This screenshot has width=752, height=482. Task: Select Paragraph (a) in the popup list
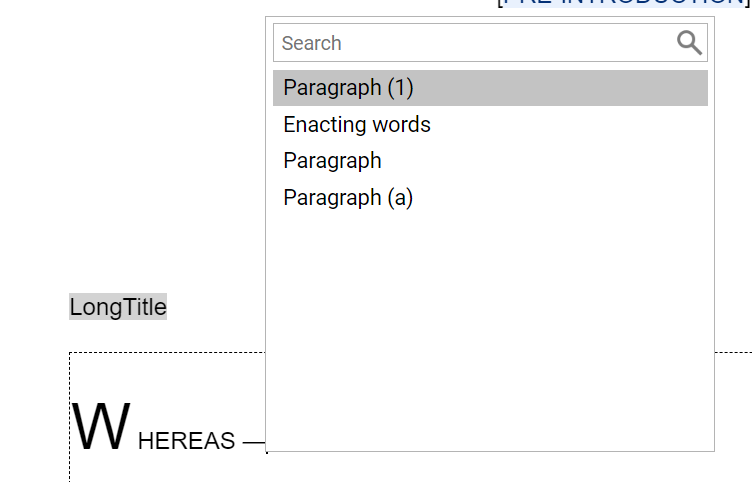coord(348,198)
